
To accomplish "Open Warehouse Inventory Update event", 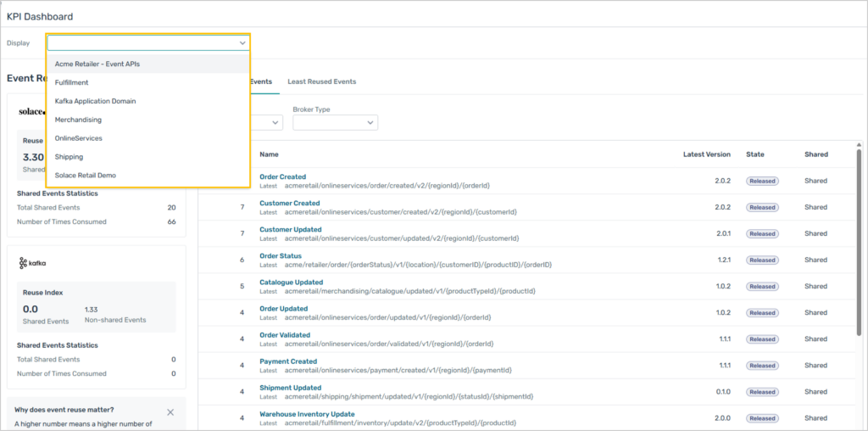I will click(307, 414).
